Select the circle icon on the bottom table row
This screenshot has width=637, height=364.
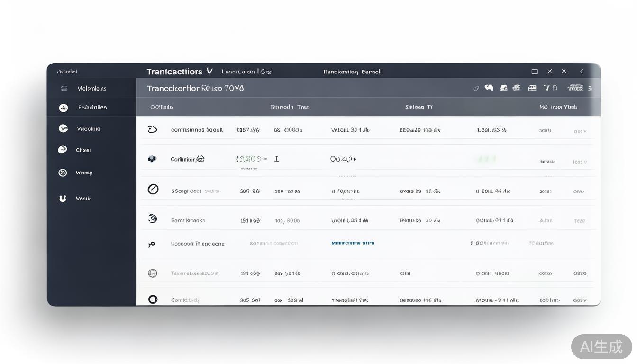pyautogui.click(x=153, y=299)
